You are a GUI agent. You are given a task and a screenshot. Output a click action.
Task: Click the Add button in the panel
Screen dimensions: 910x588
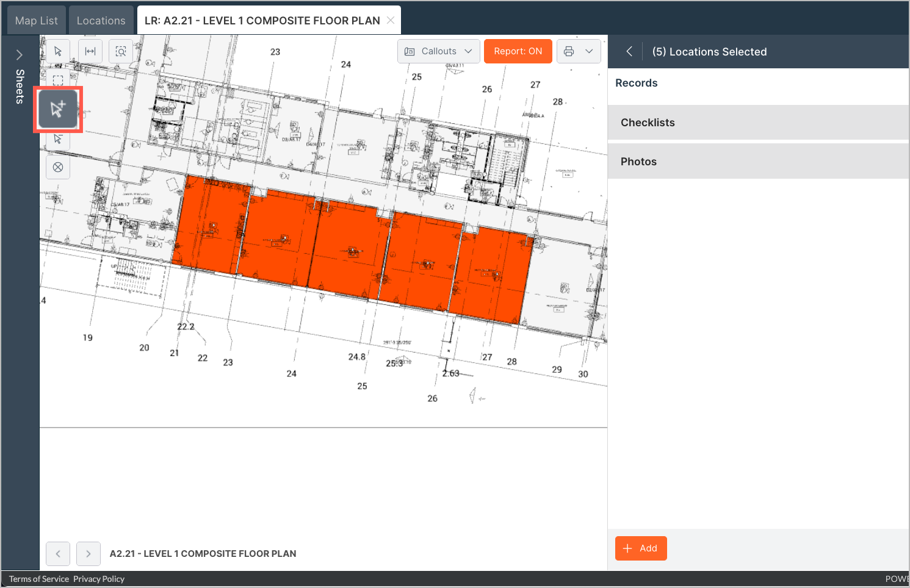[641, 548]
